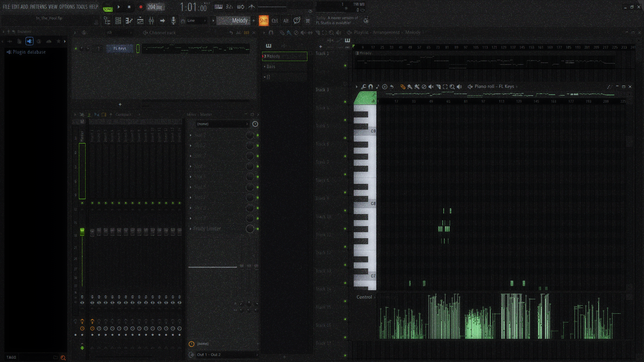The image size is (644, 362).
Task: Open the shop cart icon
Action: coord(308,21)
